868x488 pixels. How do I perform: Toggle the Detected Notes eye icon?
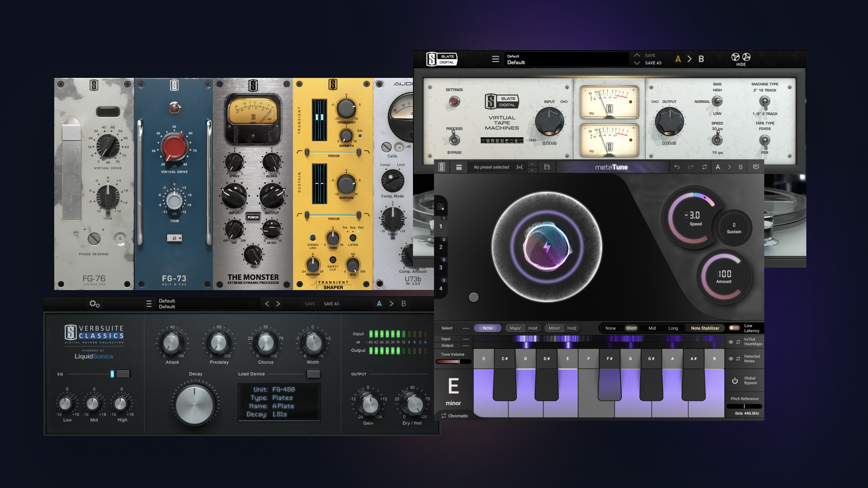[731, 359]
